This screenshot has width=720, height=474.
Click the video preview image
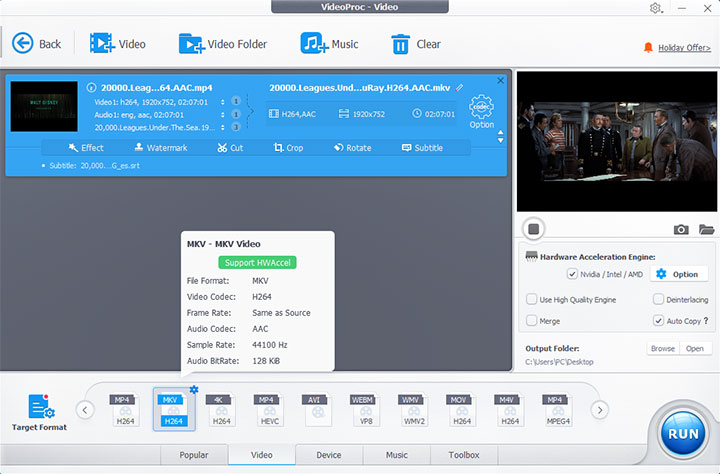point(617,141)
